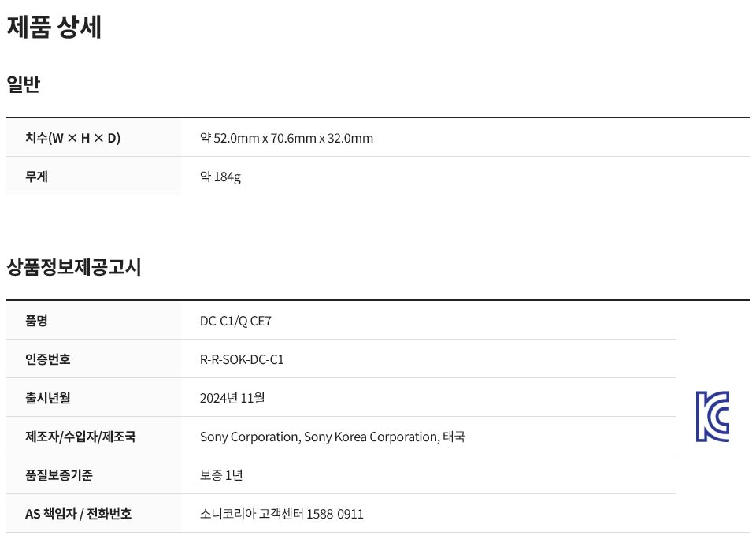Select the 치수(W × H × D) label

72,138
